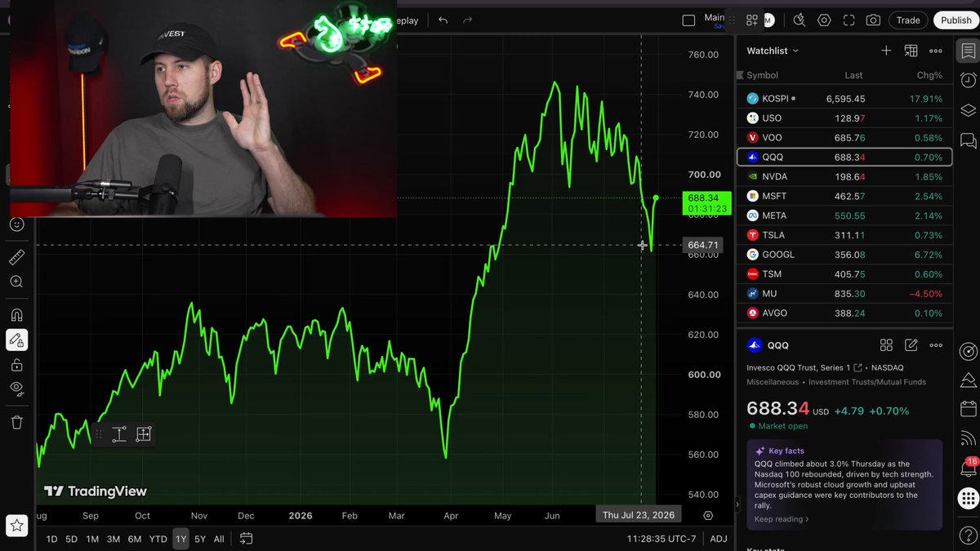Click the floating toolbar grid tool
The height and width of the screenshot is (551, 980).
tap(144, 434)
